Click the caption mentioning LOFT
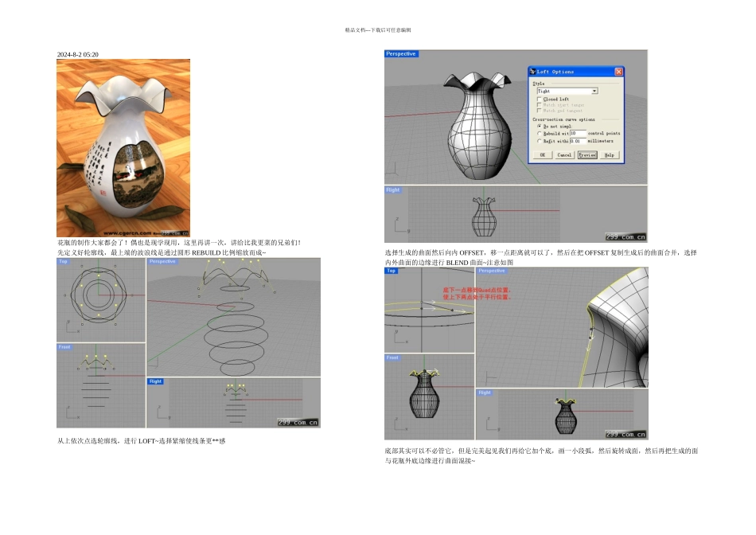This screenshot has height=535, width=756. pyautogui.click(x=142, y=440)
